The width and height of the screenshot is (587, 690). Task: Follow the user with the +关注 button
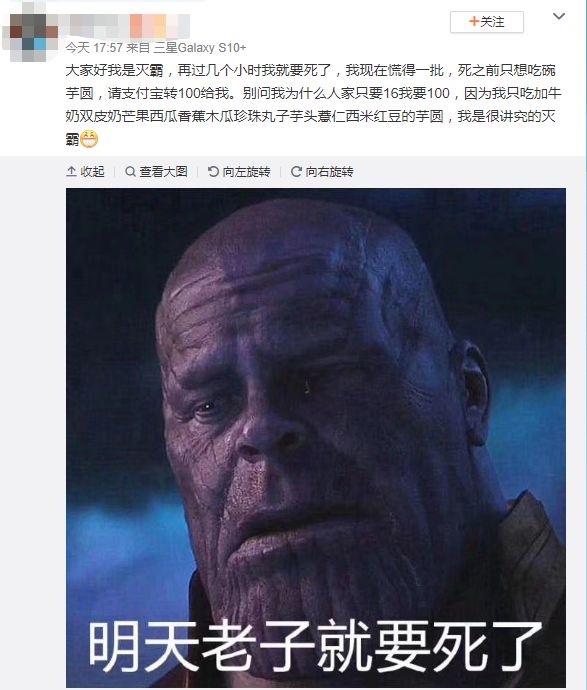[487, 22]
